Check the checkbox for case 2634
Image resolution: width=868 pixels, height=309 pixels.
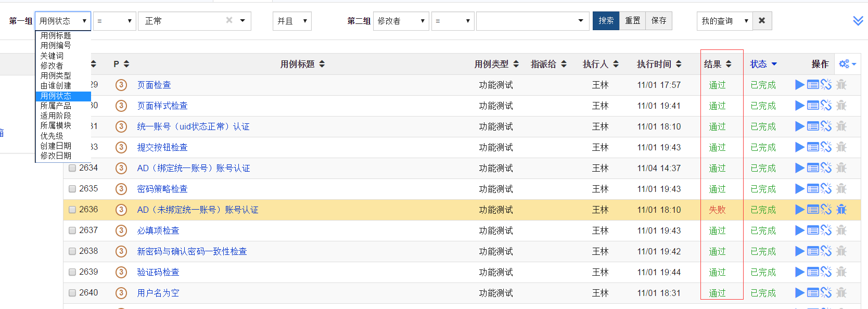[72, 168]
